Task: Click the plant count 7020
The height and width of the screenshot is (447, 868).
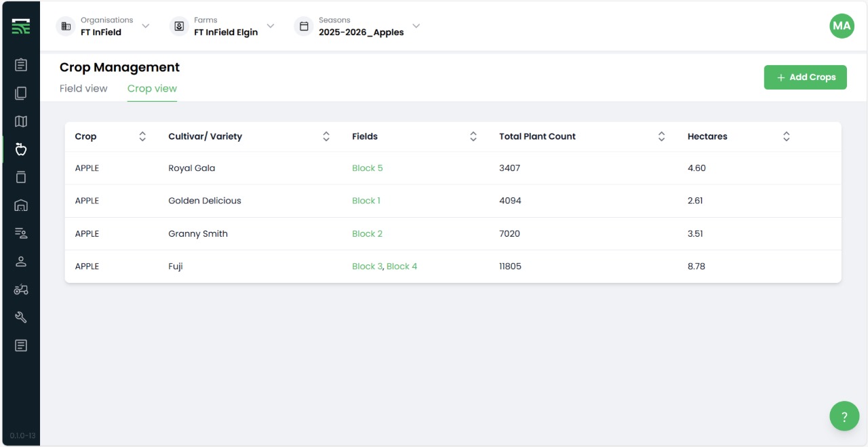Action: pos(510,234)
